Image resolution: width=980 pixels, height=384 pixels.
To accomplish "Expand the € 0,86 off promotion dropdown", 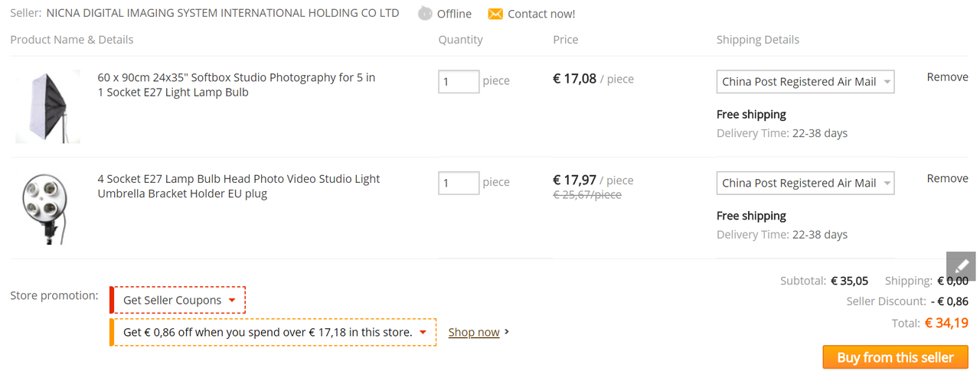I will (x=273, y=332).
